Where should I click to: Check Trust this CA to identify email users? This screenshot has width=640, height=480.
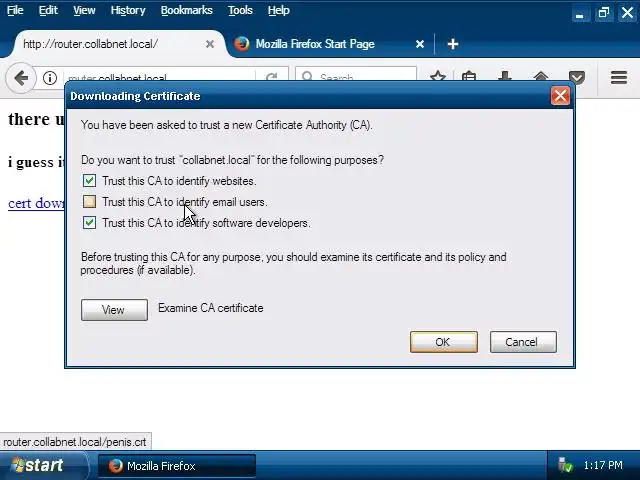point(89,202)
